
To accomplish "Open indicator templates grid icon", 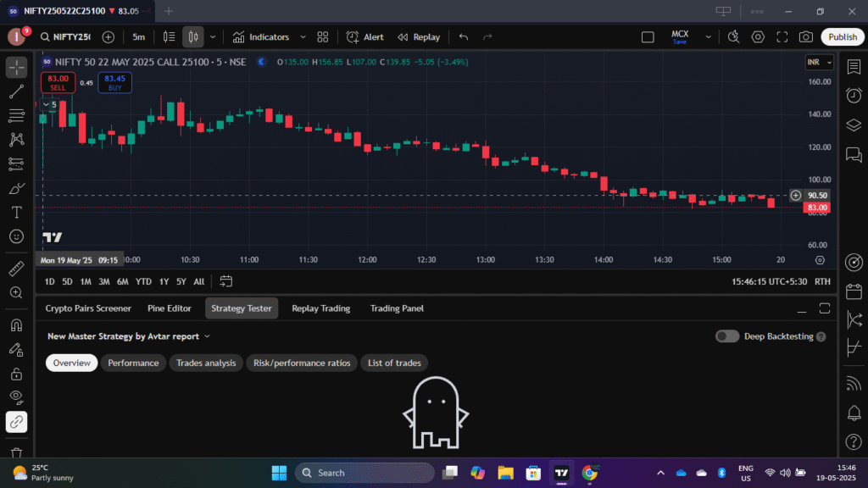I will pos(323,37).
